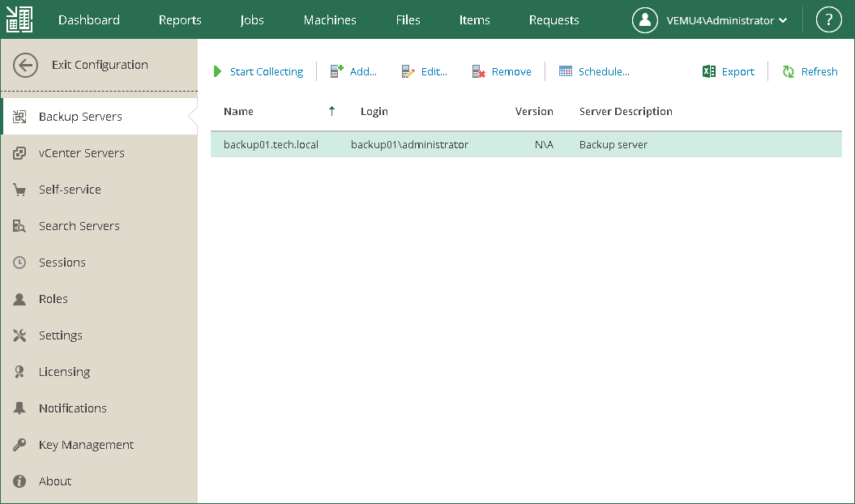Toggle Name column sort order arrow
Image resolution: width=855 pixels, height=504 pixels.
331,111
